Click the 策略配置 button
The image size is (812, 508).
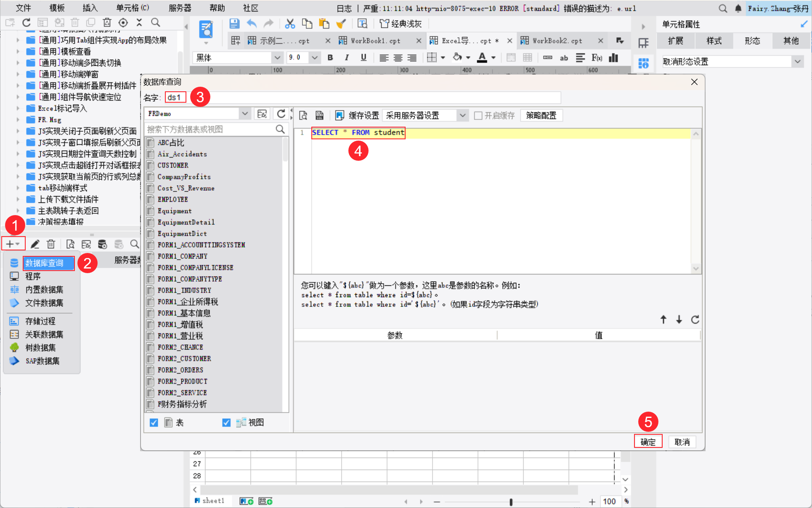pos(541,115)
